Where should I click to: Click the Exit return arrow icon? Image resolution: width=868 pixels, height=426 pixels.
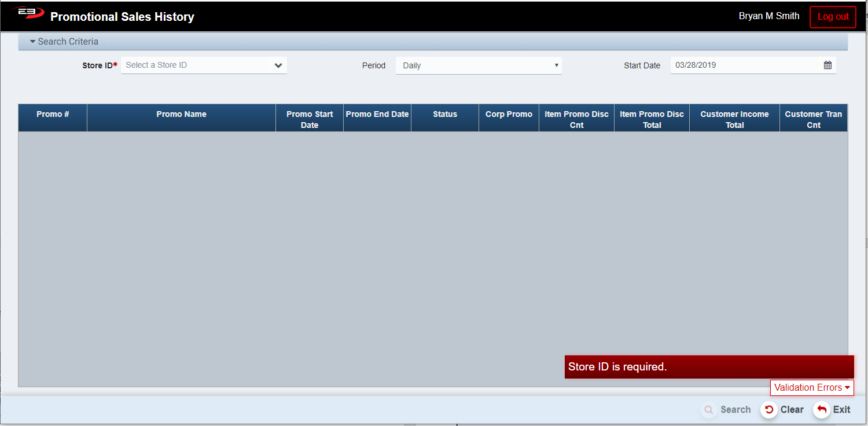tap(821, 410)
